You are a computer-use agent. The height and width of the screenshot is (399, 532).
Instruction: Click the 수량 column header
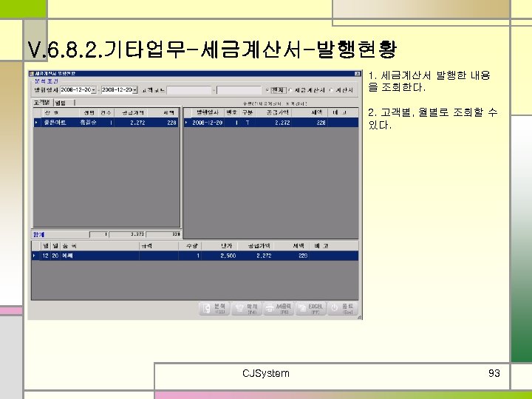(x=190, y=246)
